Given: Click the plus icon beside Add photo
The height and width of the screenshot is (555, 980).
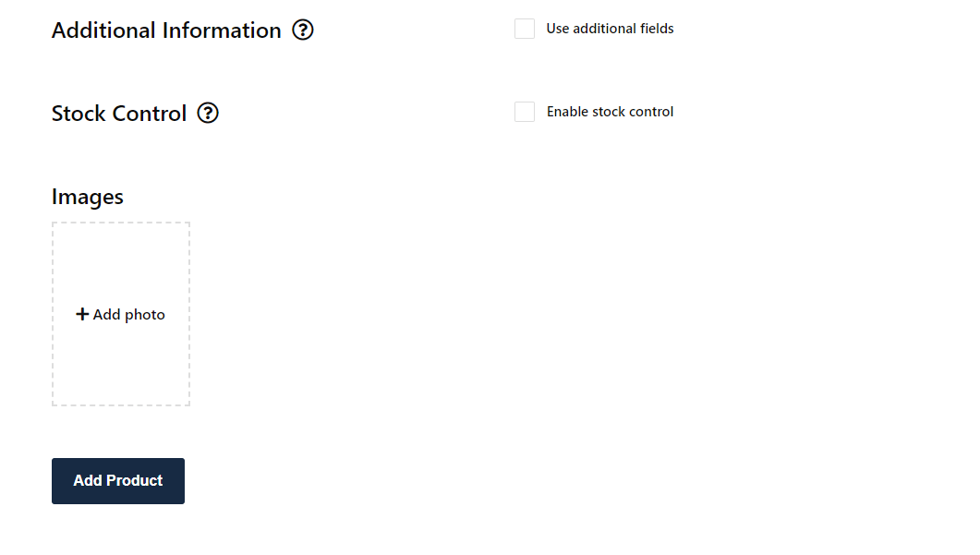Looking at the screenshot, I should coord(82,314).
